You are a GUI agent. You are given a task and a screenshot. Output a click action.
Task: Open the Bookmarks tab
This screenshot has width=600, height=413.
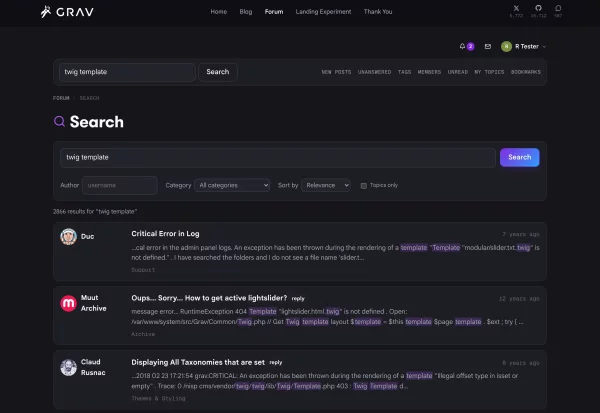(526, 72)
